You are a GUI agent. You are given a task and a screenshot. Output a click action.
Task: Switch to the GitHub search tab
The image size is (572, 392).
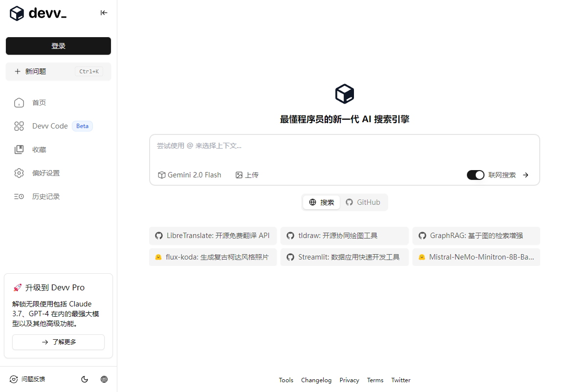(x=363, y=202)
